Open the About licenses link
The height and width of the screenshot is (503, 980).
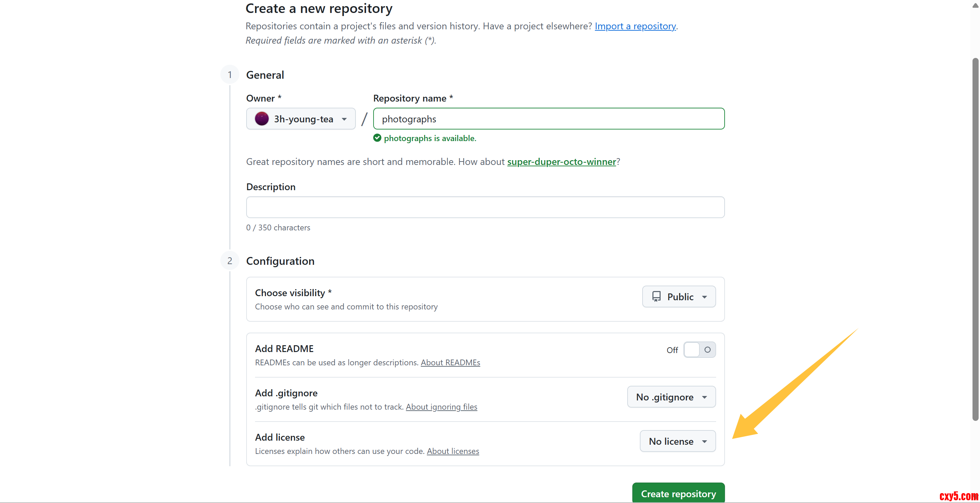click(x=453, y=451)
